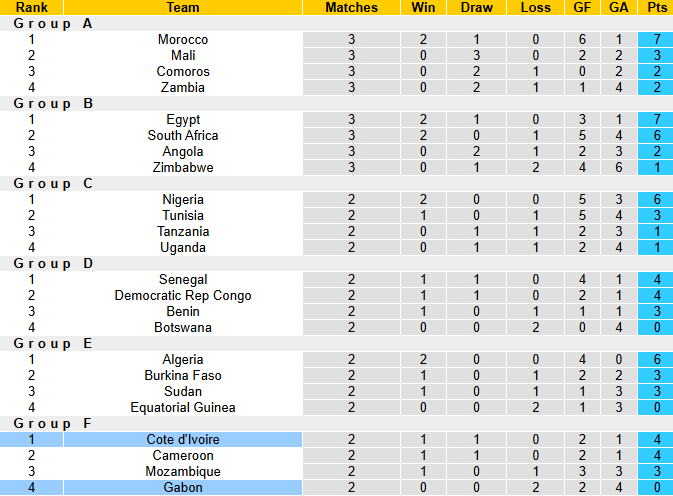This screenshot has height=496, width=673.
Task: Select the Cameroon team name
Action: pyautogui.click(x=183, y=456)
